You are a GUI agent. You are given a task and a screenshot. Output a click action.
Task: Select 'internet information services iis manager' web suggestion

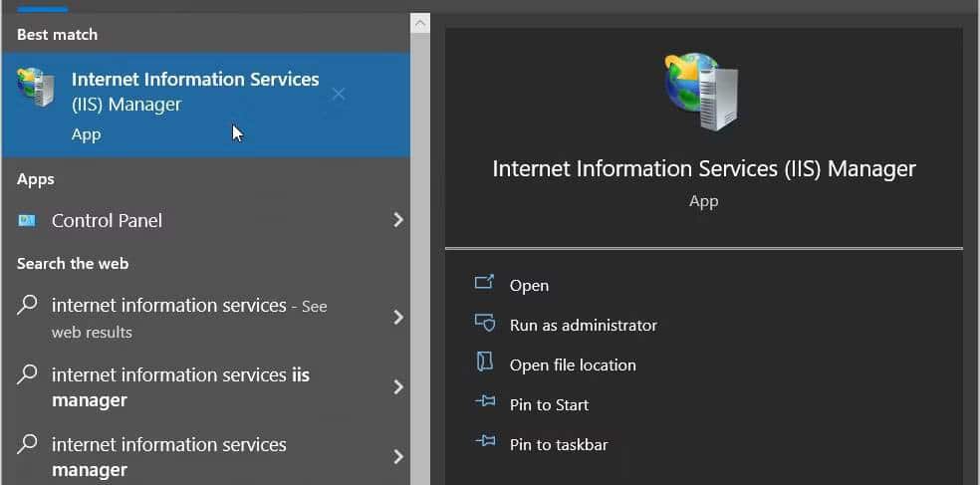pos(206,387)
